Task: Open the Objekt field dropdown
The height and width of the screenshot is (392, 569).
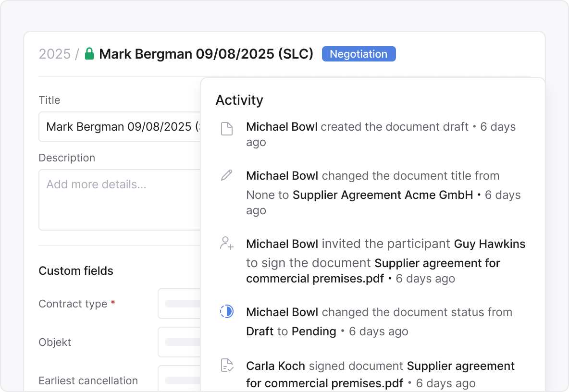Action: [179, 342]
